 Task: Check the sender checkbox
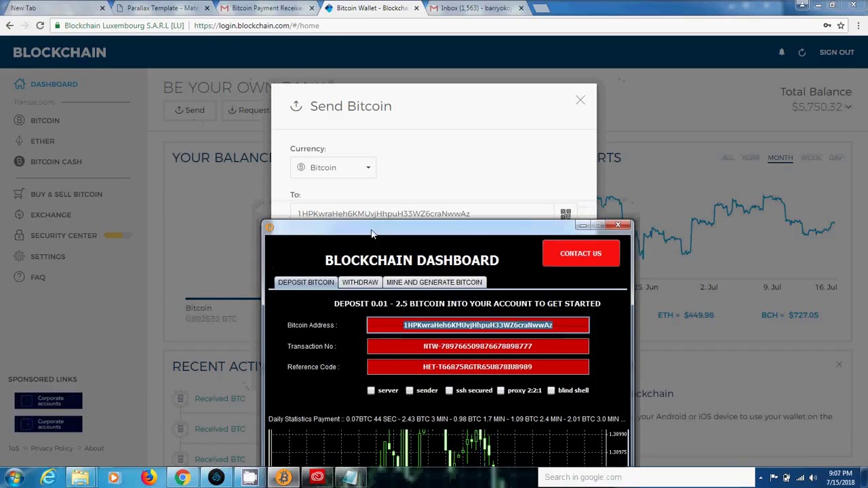coord(410,390)
